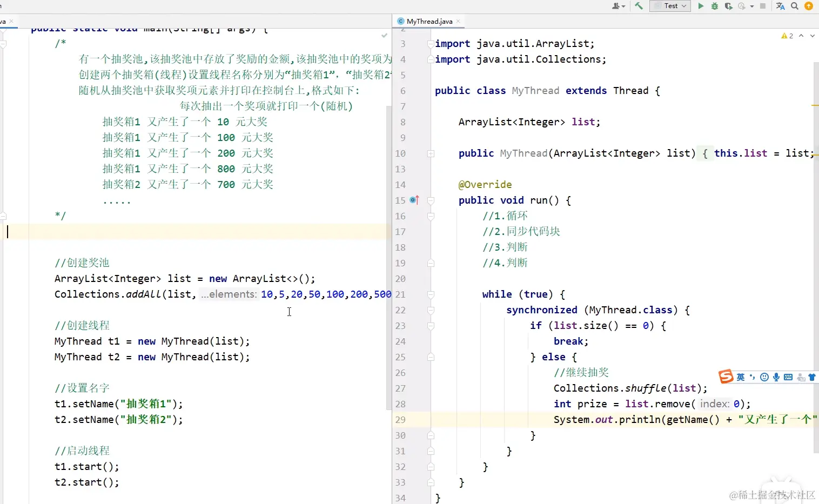
Task: Open Sogou soft keyboard icon
Action: click(x=788, y=377)
